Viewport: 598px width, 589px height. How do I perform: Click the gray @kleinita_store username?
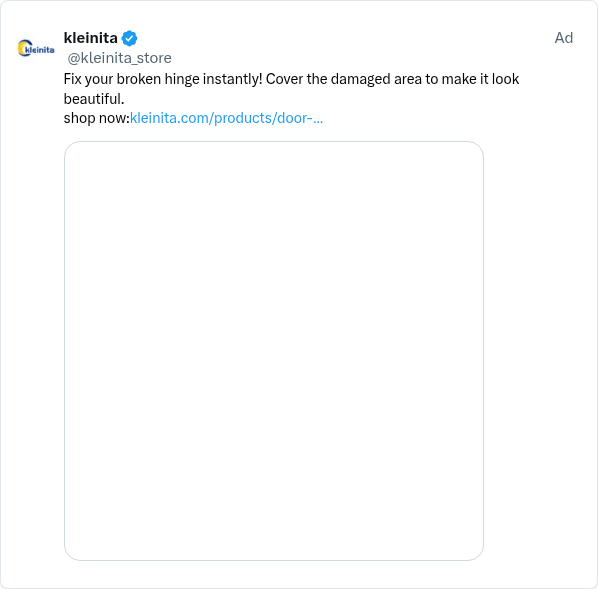click(119, 58)
